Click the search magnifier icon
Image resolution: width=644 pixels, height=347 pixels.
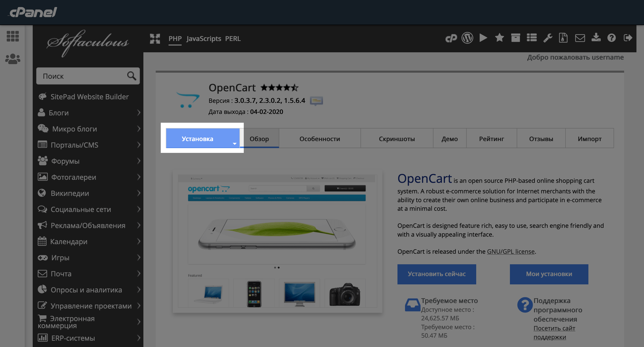pos(132,76)
